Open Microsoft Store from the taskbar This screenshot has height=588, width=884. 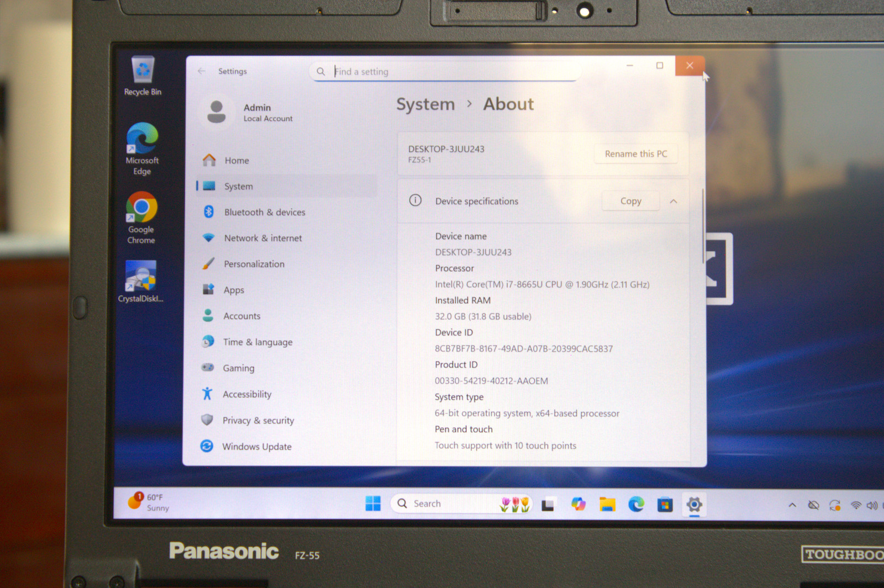(x=665, y=505)
